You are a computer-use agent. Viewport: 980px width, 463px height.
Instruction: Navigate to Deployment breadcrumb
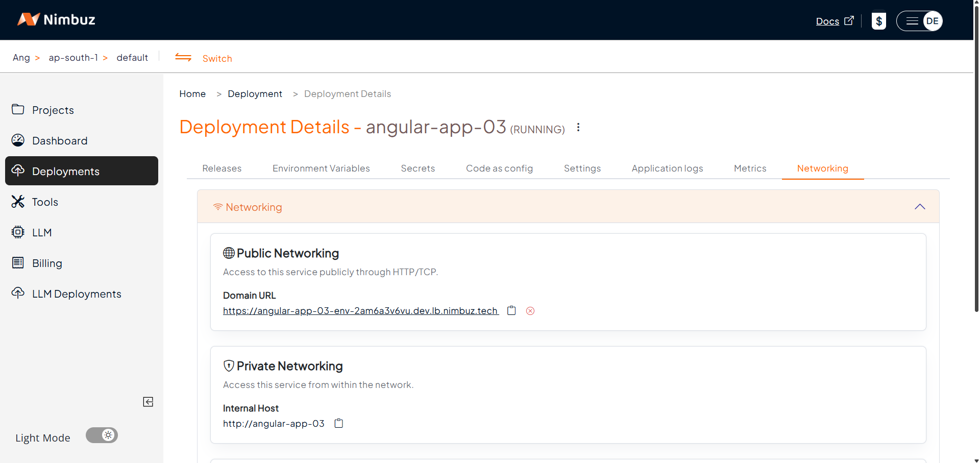point(255,94)
